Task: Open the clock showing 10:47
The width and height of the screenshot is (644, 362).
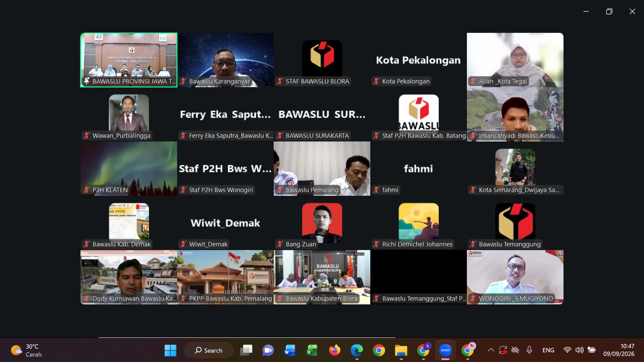Action: point(619,350)
